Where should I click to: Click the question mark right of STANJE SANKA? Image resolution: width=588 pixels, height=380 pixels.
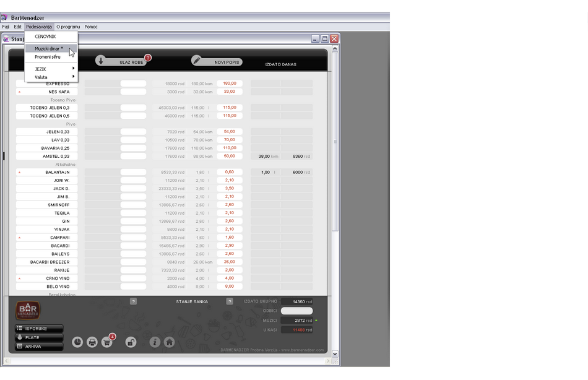pyautogui.click(x=230, y=301)
